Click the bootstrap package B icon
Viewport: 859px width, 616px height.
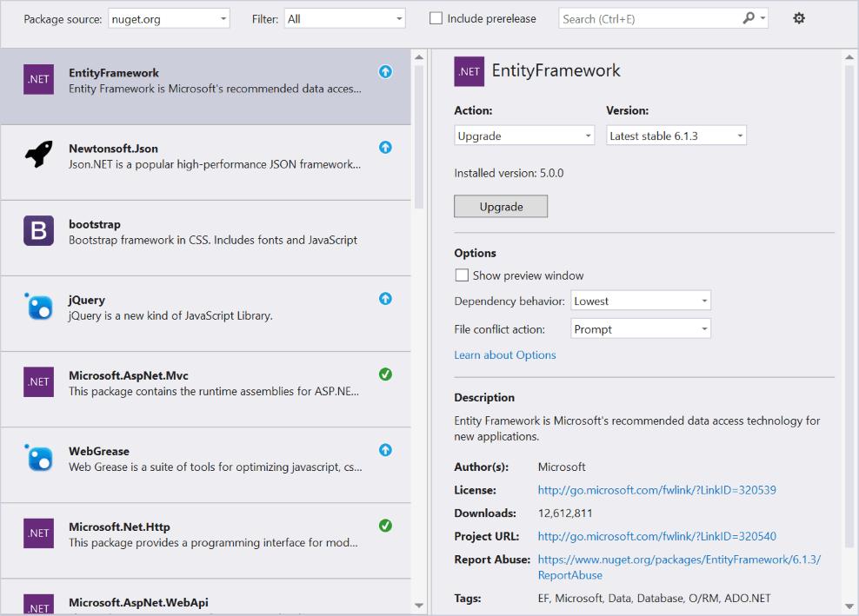coord(38,230)
